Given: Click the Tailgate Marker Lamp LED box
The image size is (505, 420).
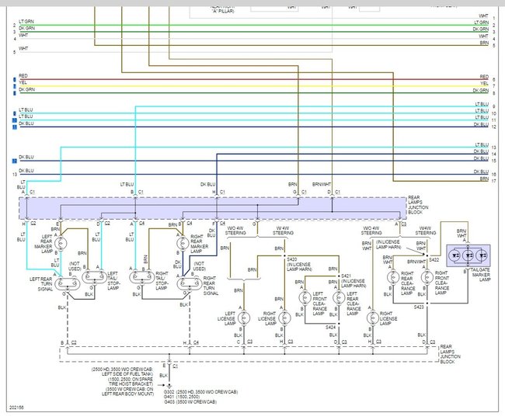Looking at the screenshot, I should click(468, 255).
